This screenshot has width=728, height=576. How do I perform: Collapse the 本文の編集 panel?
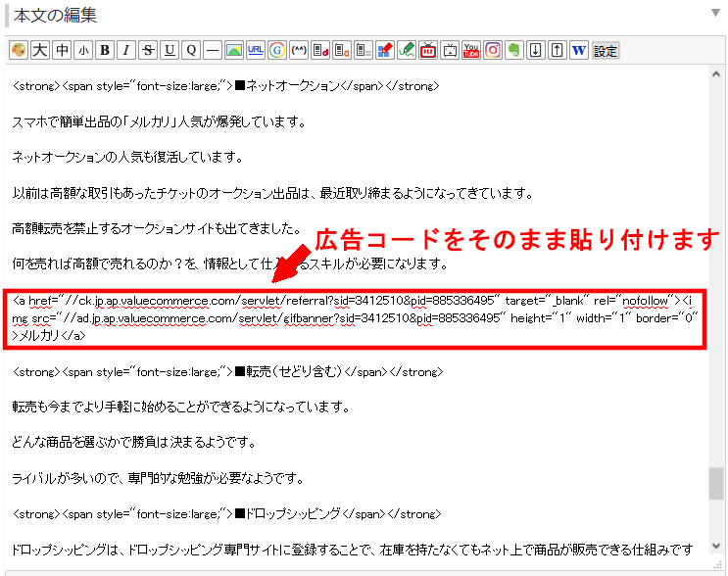(715, 13)
